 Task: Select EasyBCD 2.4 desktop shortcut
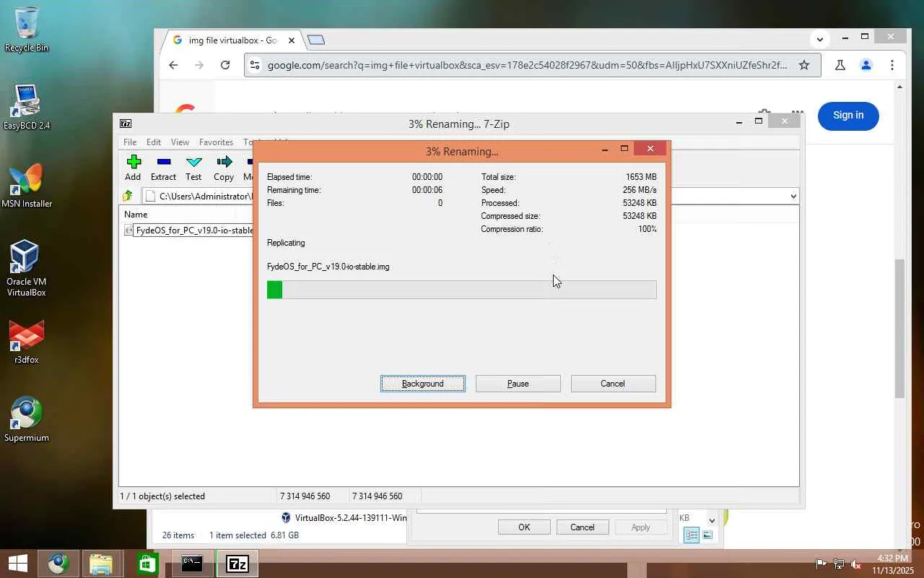pyautogui.click(x=27, y=108)
